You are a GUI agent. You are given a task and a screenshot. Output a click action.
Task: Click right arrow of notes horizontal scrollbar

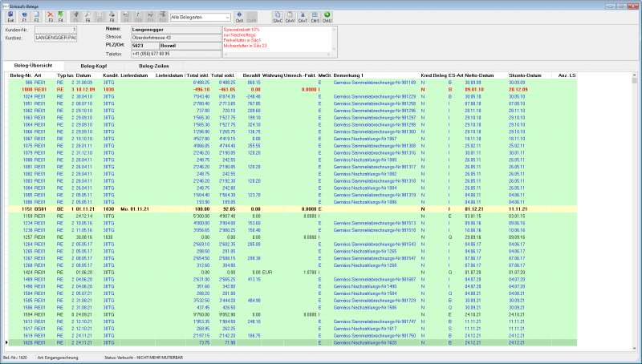tap(328, 55)
